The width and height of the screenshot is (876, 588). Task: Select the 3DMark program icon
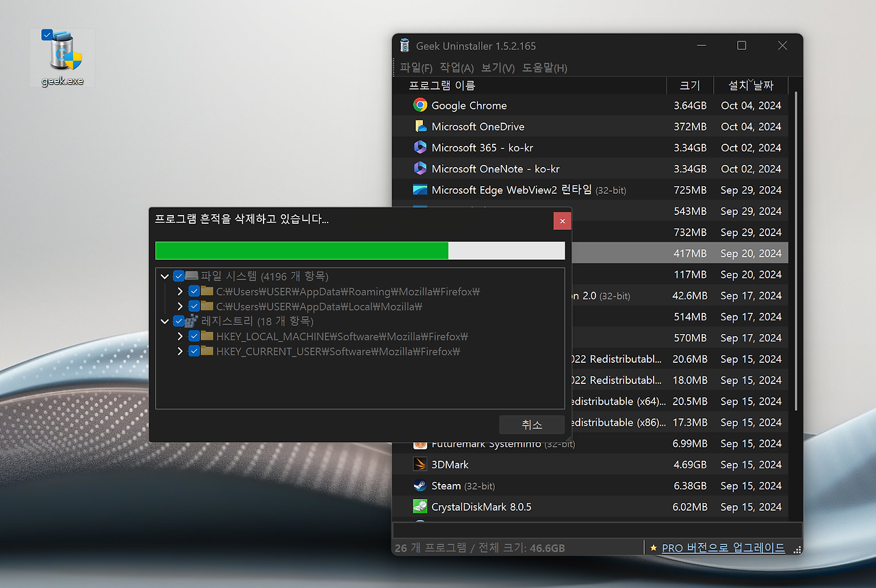click(420, 465)
